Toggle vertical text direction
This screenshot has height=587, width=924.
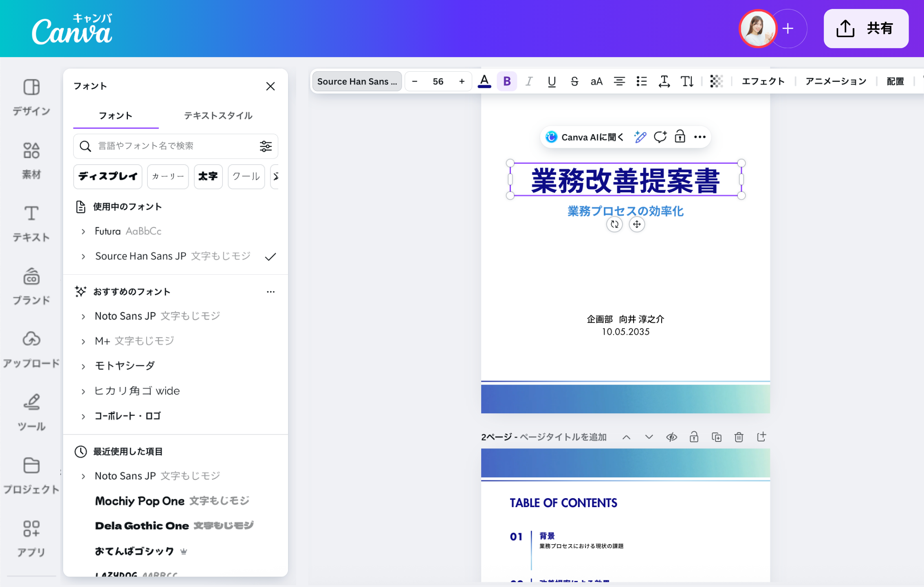(687, 82)
